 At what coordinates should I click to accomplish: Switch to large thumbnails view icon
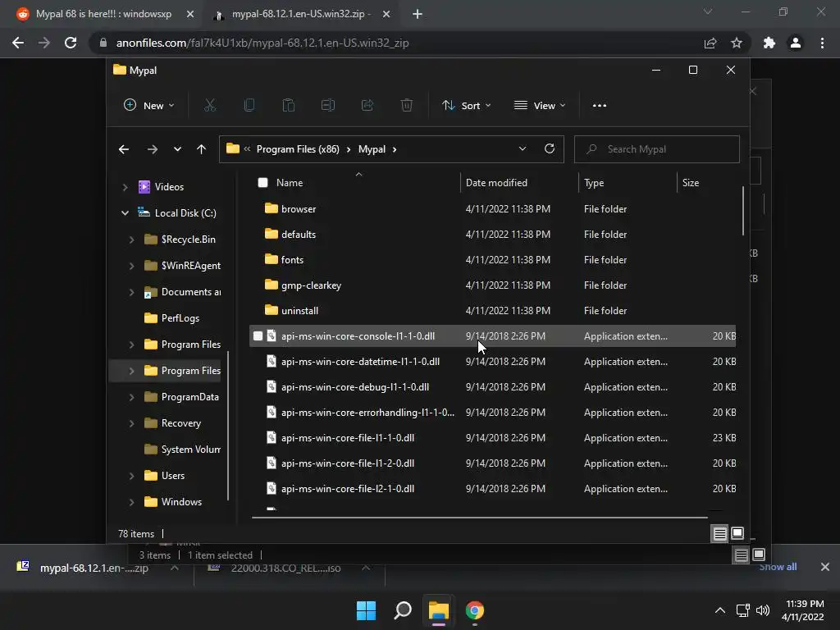(x=737, y=533)
